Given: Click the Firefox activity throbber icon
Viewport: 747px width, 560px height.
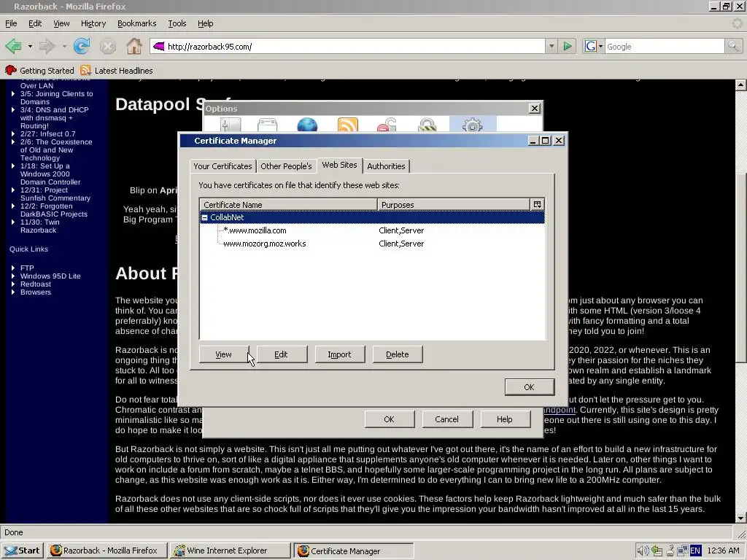Looking at the screenshot, I should [x=738, y=23].
